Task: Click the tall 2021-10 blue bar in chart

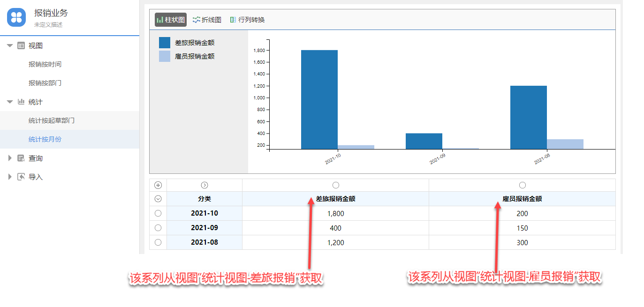Action: pyautogui.click(x=319, y=99)
